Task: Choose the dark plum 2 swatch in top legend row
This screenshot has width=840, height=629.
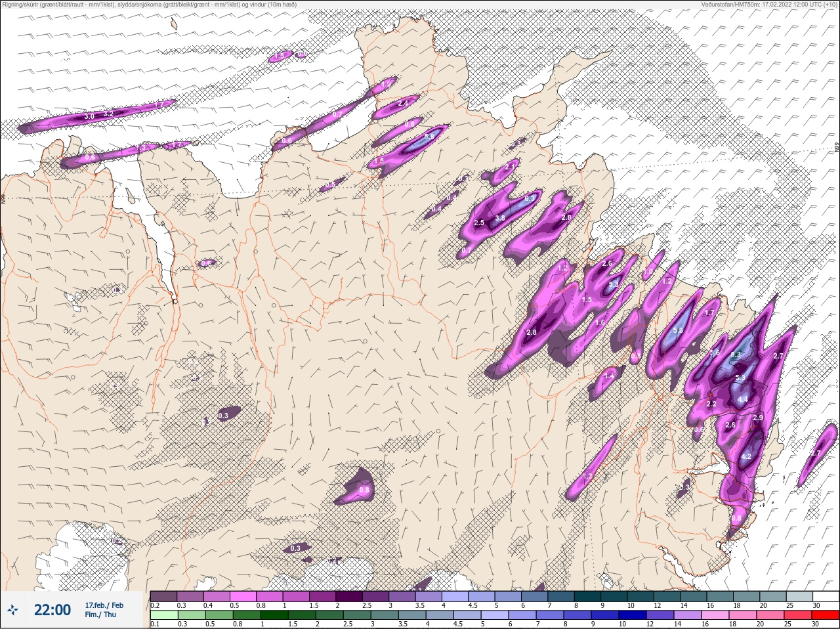Action: click(x=349, y=596)
